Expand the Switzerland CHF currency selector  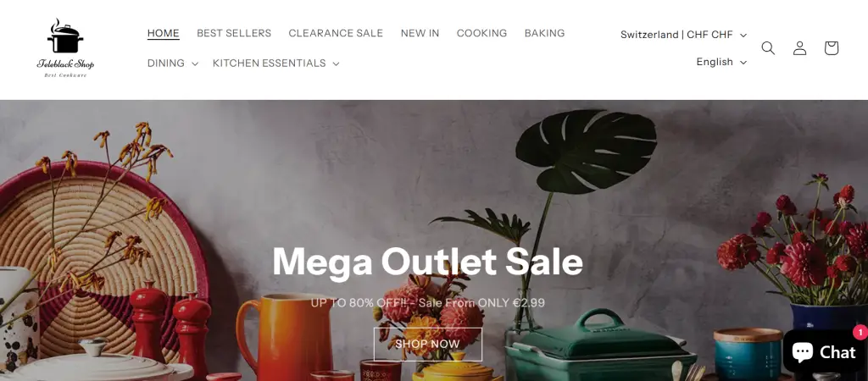[x=683, y=35]
